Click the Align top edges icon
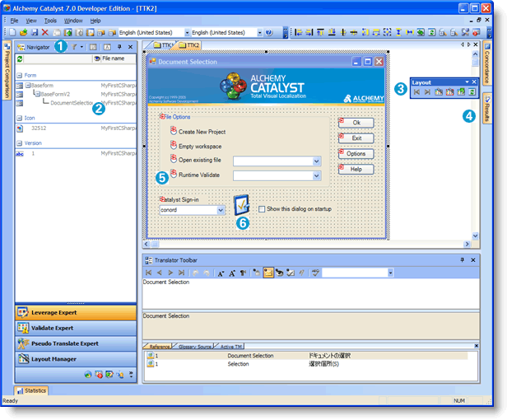This screenshot has height=420, width=507. pos(320,32)
